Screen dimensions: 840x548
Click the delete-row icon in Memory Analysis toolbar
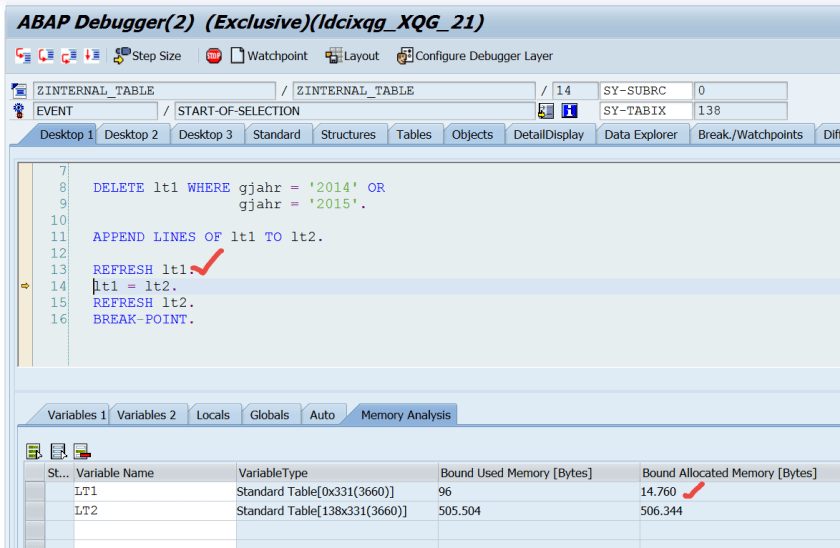point(82,451)
